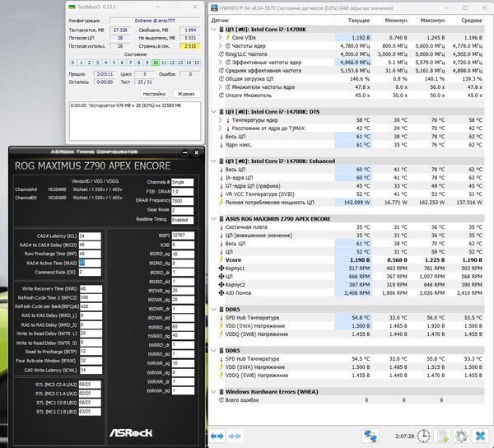Screen dimensions: 494x448
Task: Click the clock reset icon beside 2:07:28
Action: coord(423,436)
